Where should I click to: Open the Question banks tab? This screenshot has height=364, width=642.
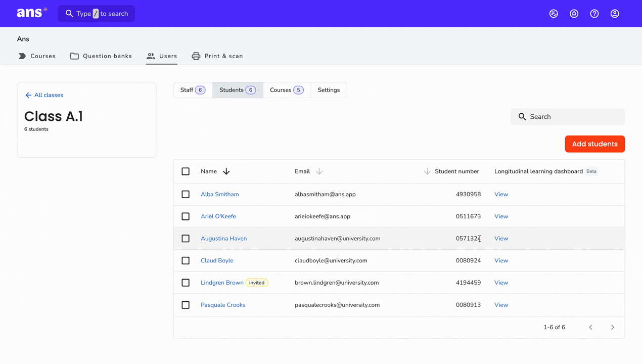(101, 56)
